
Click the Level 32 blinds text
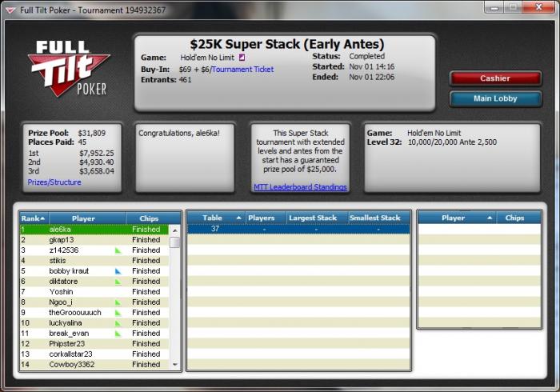[452, 142]
